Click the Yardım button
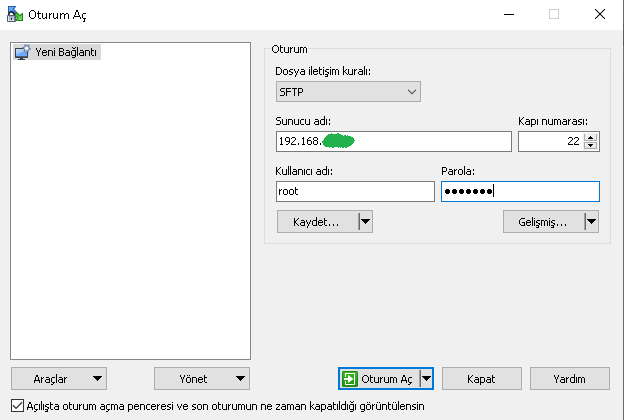 coord(569,379)
